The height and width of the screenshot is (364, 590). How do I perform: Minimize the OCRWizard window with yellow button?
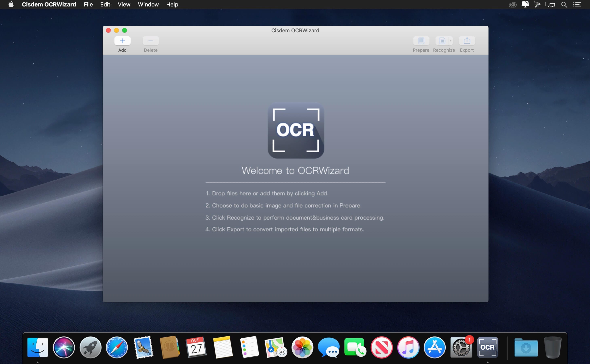(116, 30)
